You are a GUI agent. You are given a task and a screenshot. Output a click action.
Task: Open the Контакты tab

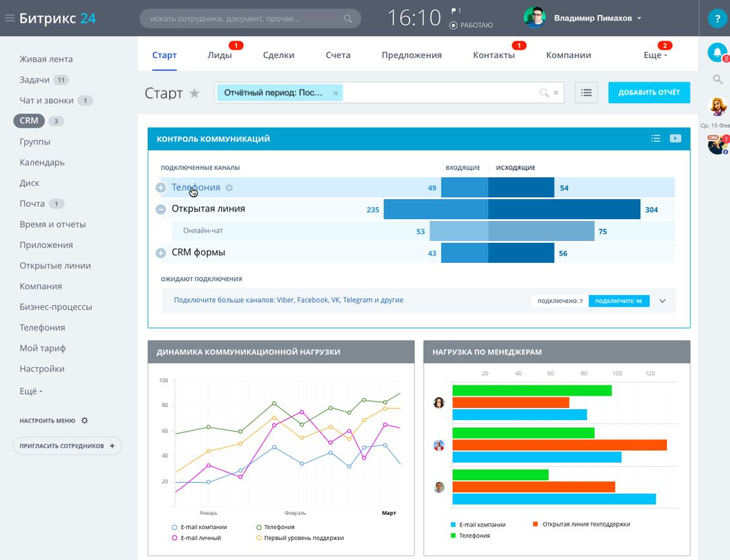click(493, 55)
